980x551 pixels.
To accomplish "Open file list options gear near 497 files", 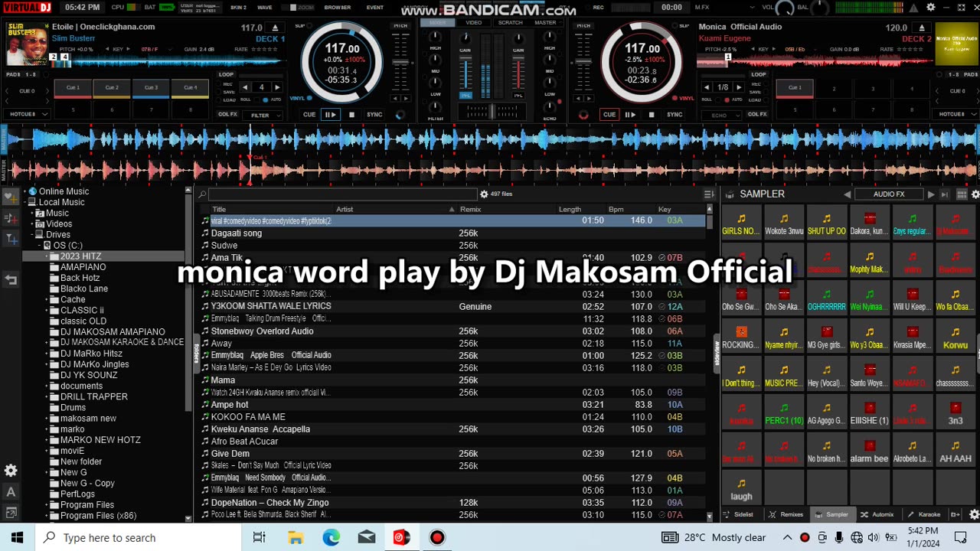I will tap(484, 194).
